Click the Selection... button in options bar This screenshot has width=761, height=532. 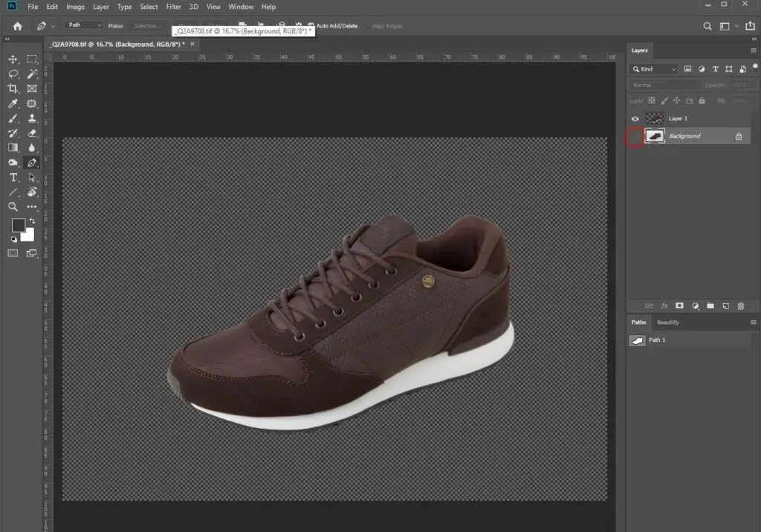click(x=146, y=26)
